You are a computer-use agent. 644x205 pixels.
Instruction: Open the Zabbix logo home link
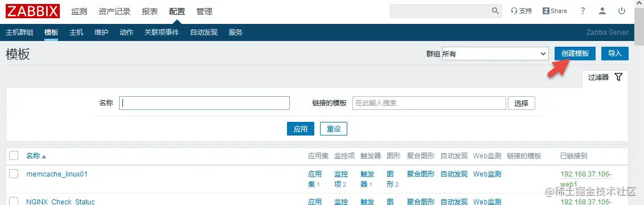pyautogui.click(x=33, y=11)
